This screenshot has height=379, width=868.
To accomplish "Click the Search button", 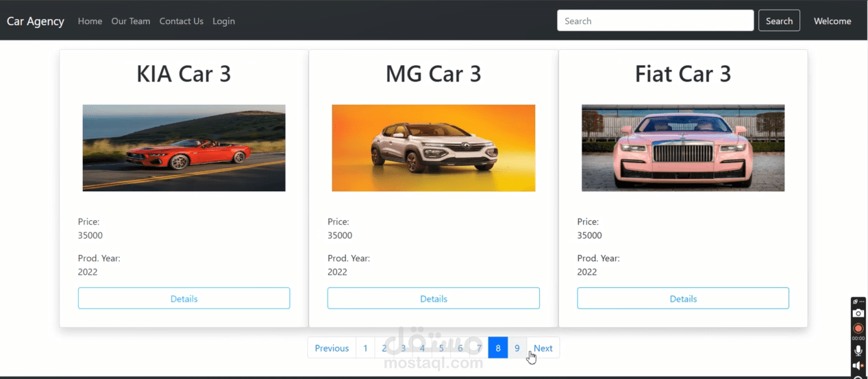I will pos(779,21).
